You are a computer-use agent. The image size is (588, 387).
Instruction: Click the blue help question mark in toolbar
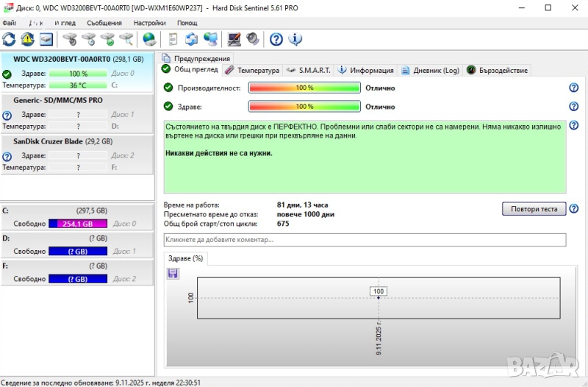[x=276, y=39]
